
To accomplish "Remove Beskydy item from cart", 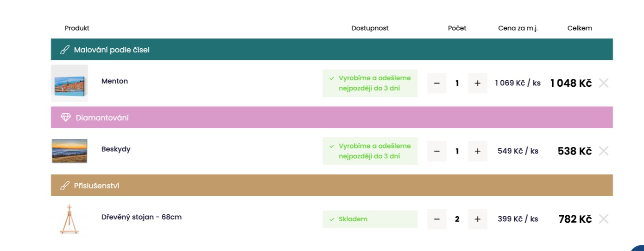I will point(603,151).
